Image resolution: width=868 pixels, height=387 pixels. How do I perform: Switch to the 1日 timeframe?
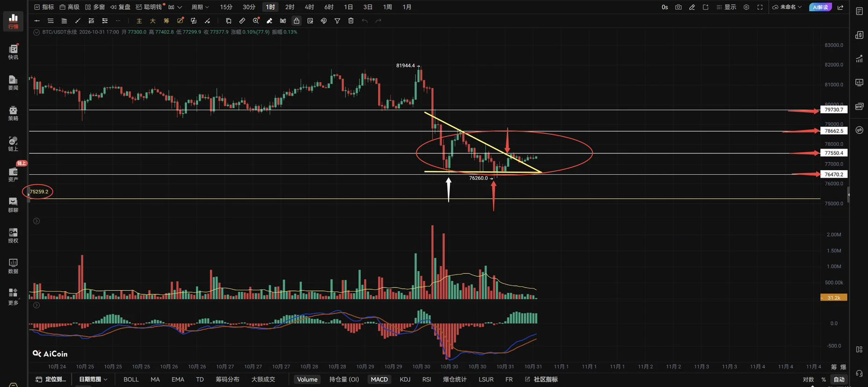click(349, 7)
